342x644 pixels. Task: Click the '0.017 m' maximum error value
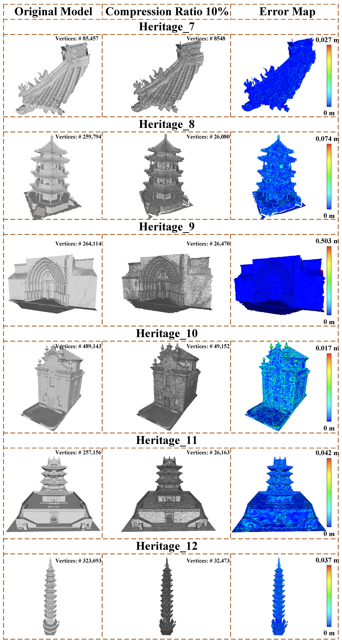coord(327,348)
